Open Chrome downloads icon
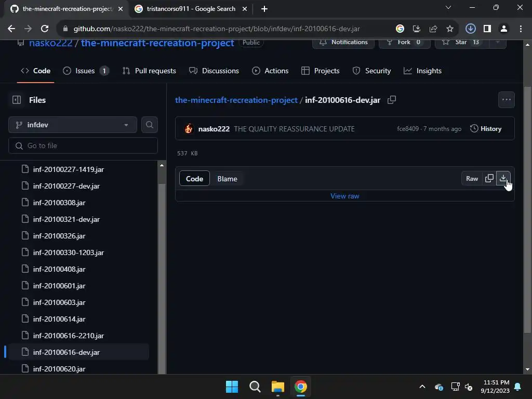 click(x=470, y=29)
